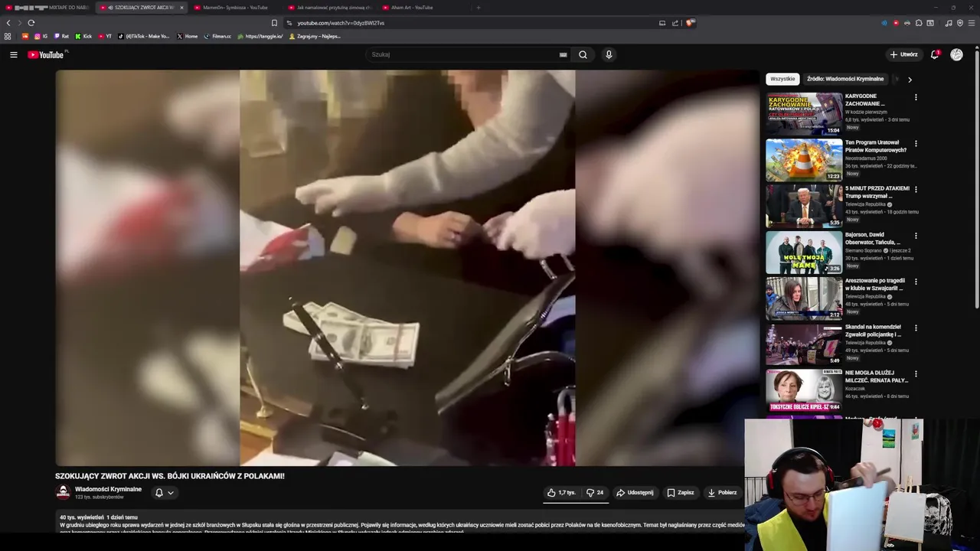This screenshot has height=551, width=980.
Task: Open a new tab with plus button
Action: (479, 8)
